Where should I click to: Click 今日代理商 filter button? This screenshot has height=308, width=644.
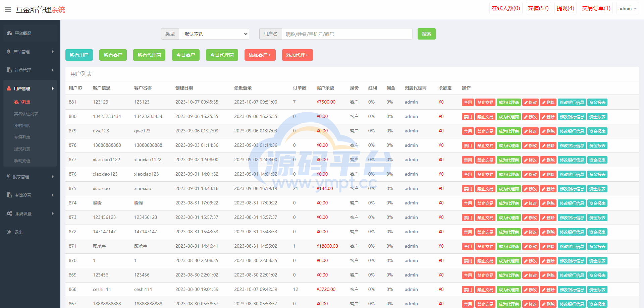click(222, 55)
